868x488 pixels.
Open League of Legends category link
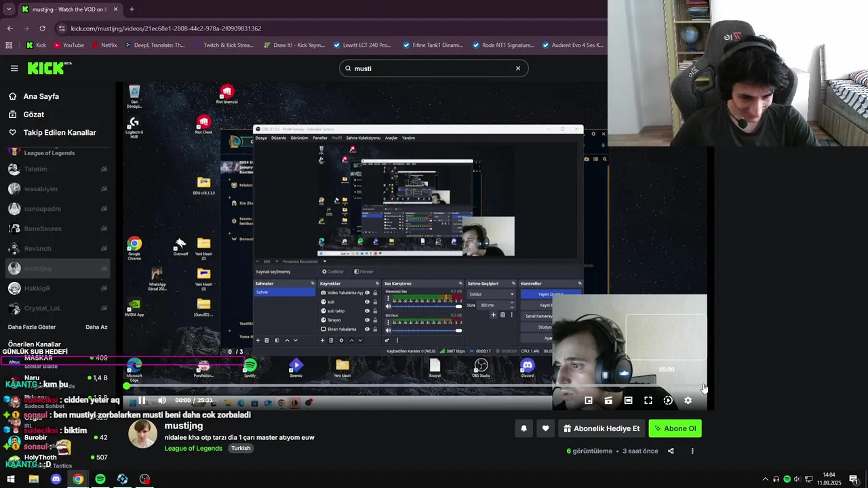tap(193, 448)
